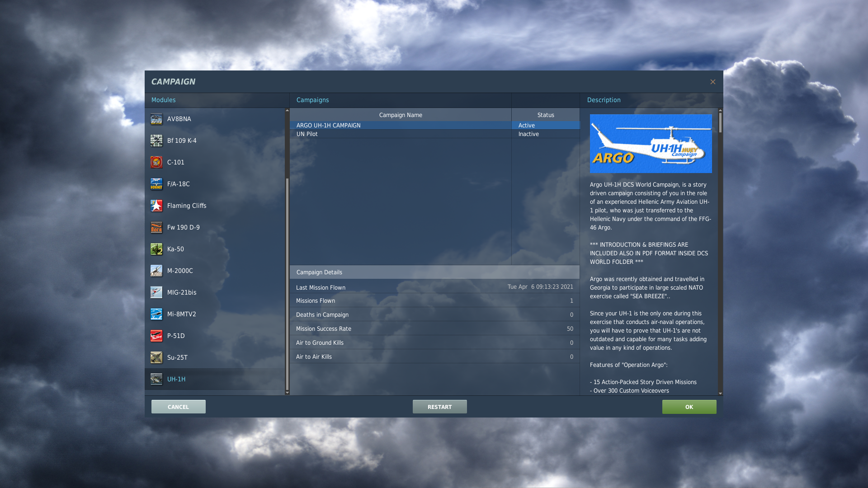868x488 pixels.
Task: Click the Last Mission Flown row
Action: tap(434, 287)
